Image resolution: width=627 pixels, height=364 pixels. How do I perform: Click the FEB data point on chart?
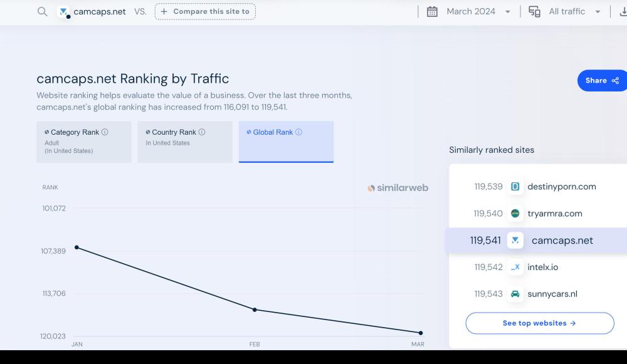(255, 309)
